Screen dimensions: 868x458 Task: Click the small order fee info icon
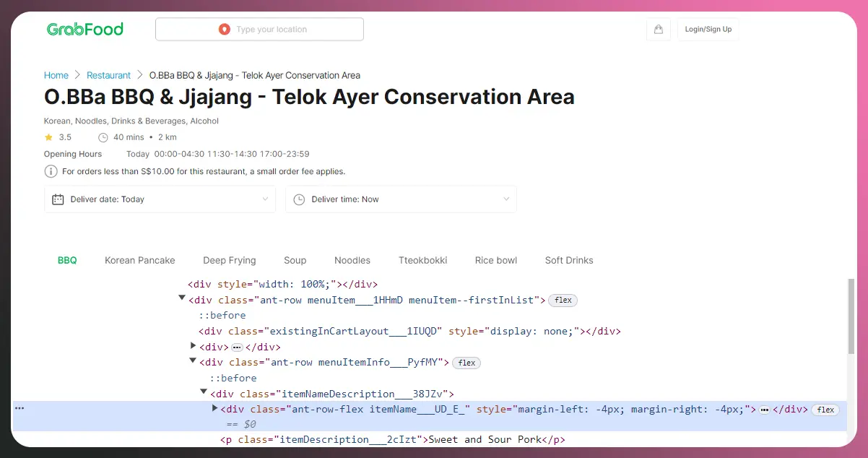click(x=51, y=172)
